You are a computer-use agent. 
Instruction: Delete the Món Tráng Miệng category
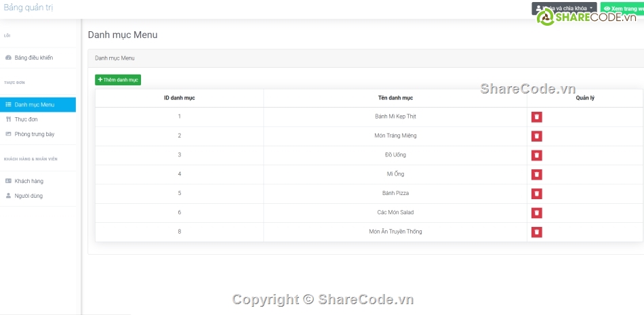536,136
